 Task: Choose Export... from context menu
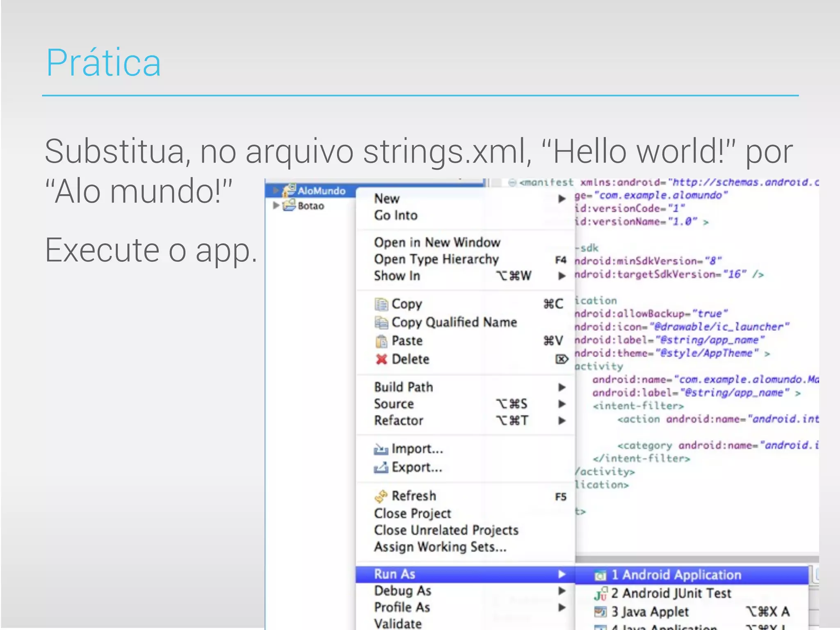click(466, 468)
